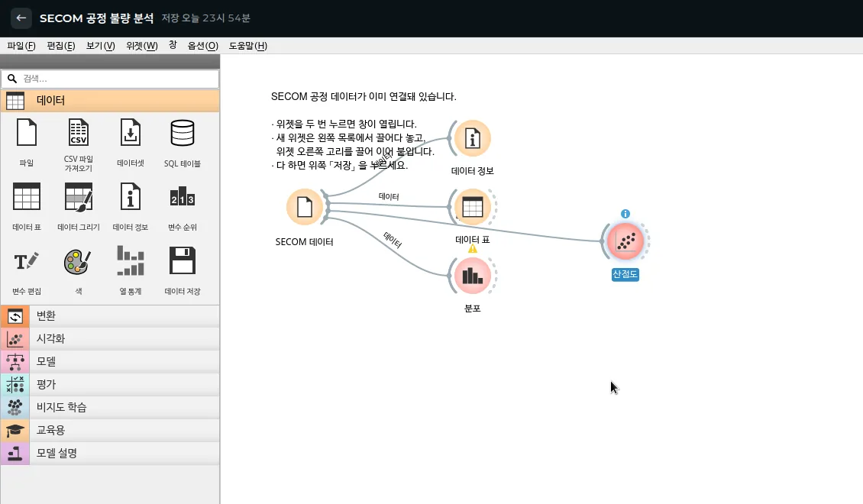Image resolution: width=863 pixels, height=504 pixels.
Task: Open the 편집(E) menu
Action: pos(60,46)
